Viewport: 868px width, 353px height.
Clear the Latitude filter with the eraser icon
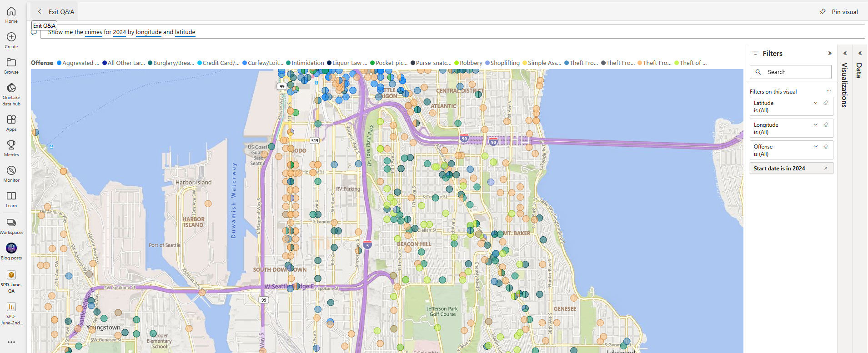click(826, 103)
